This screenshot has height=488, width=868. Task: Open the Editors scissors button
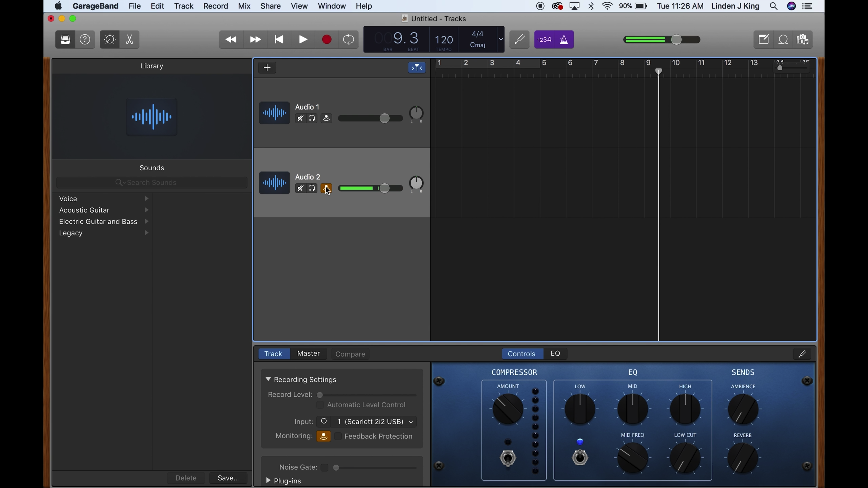pos(130,40)
